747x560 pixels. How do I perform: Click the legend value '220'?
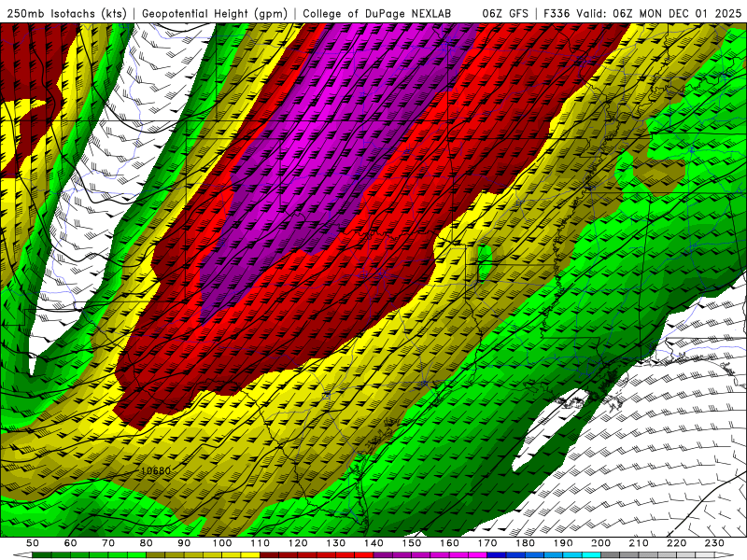677,543
